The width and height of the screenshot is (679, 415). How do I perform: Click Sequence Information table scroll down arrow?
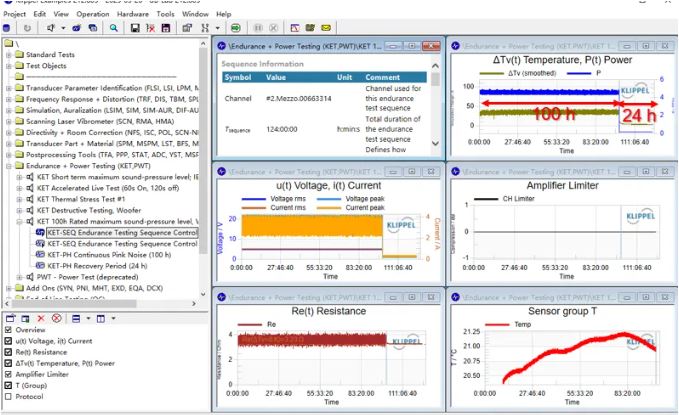[436, 143]
